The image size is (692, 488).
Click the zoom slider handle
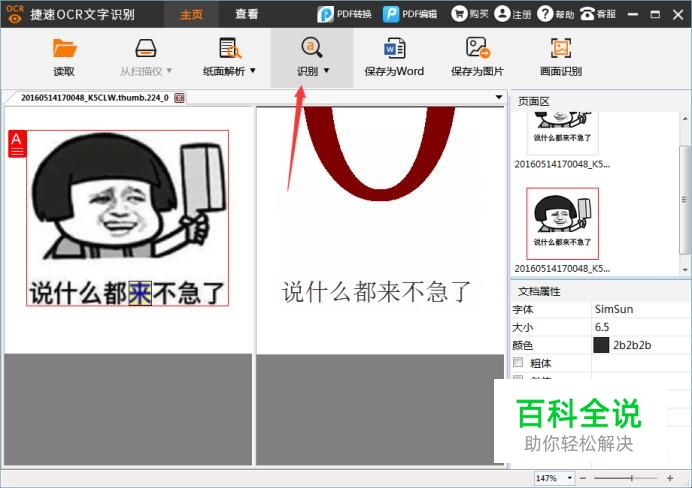click(x=632, y=478)
